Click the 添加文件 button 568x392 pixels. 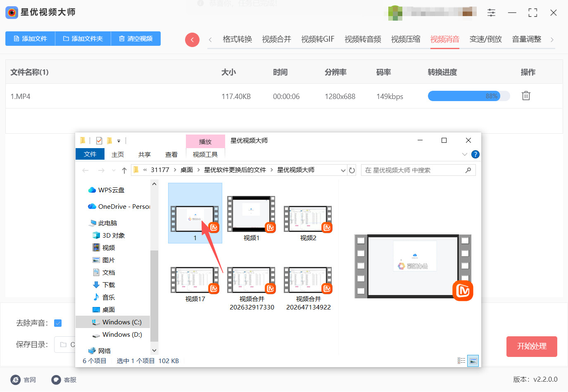point(30,38)
